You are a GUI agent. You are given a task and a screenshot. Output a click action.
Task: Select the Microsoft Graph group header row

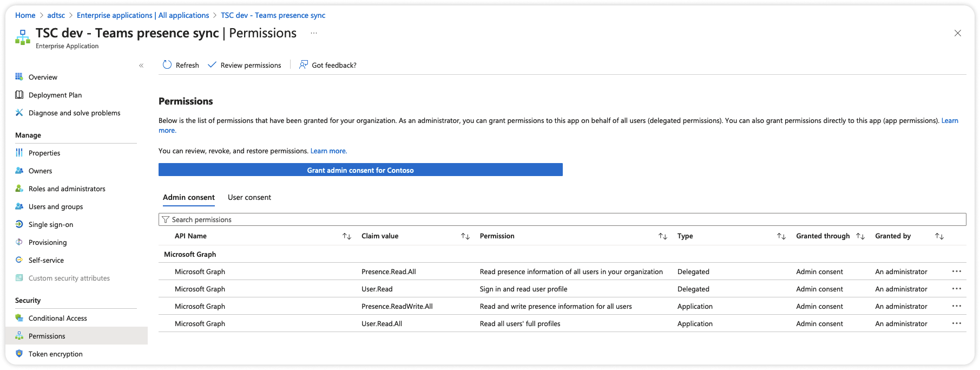(x=562, y=254)
